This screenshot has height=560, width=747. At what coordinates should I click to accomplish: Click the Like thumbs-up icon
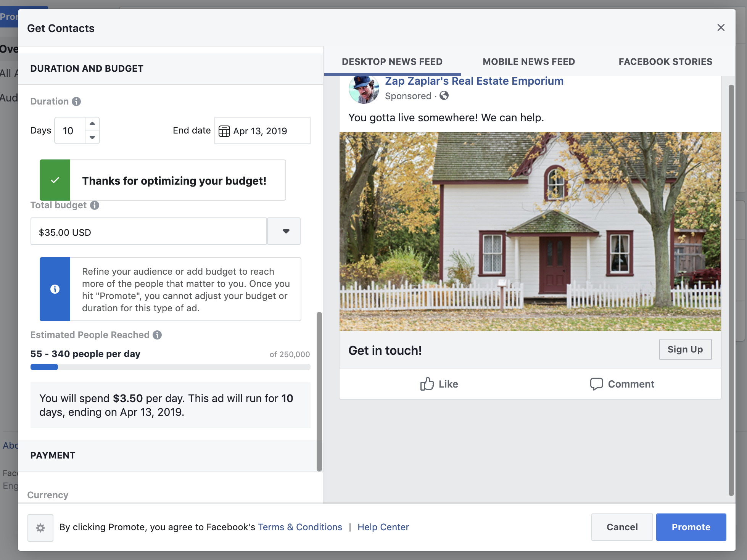point(427,384)
